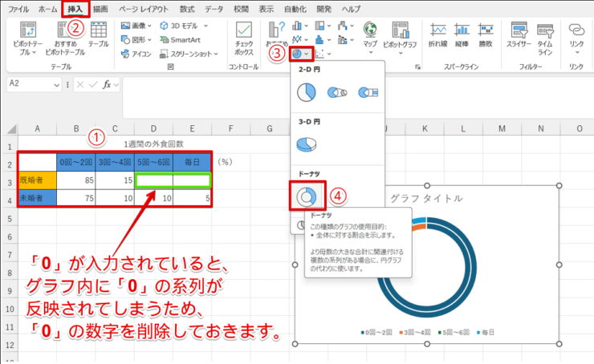
Task: Switch to the 開発 tab
Action: pos(324,9)
